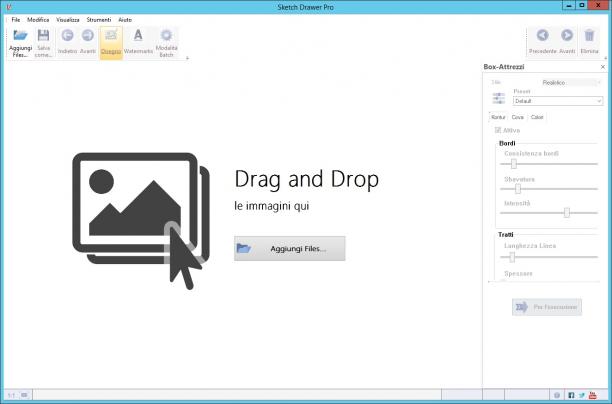Click the Sbavatura slider
The width and height of the screenshot is (612, 404).
point(549,189)
